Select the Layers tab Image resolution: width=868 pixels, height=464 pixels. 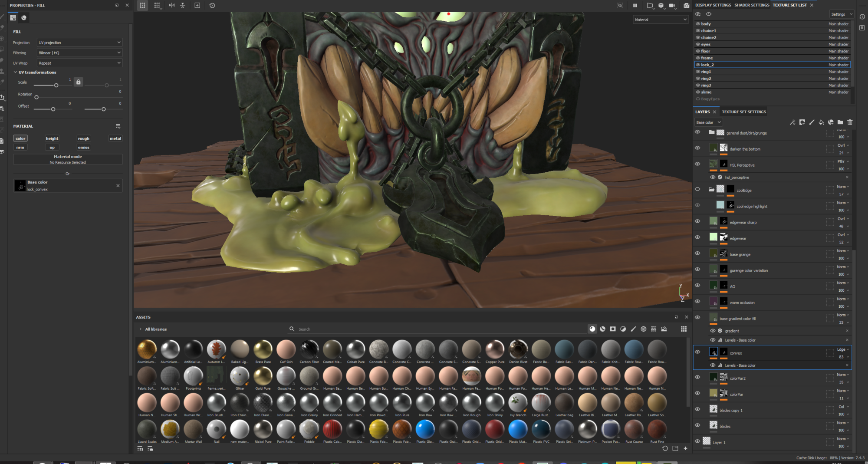[702, 112]
